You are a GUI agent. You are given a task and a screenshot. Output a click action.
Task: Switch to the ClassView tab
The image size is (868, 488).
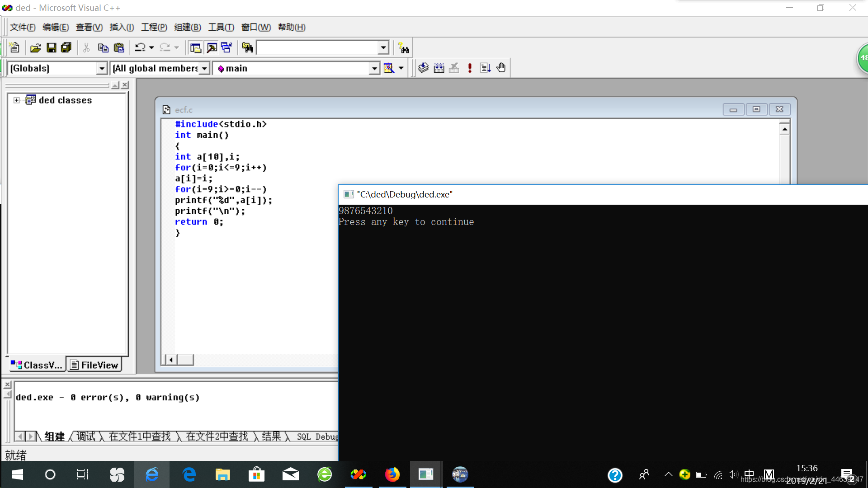click(37, 365)
